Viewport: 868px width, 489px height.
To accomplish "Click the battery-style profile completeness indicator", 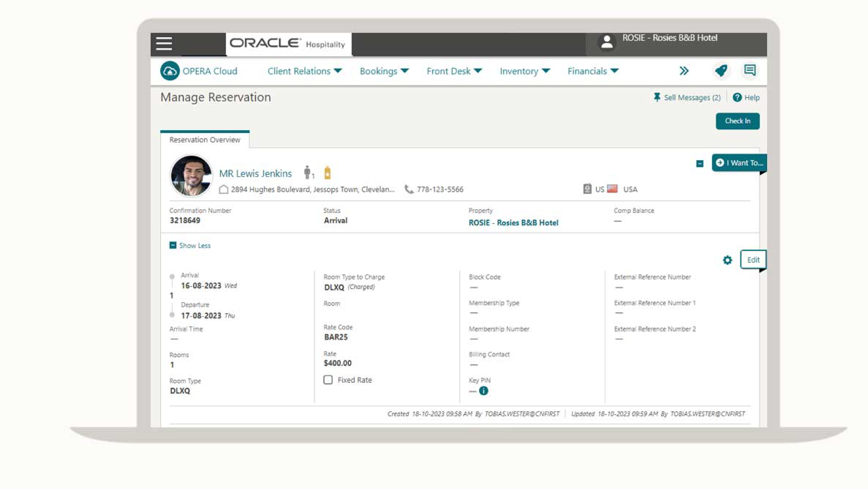I will coord(327,172).
